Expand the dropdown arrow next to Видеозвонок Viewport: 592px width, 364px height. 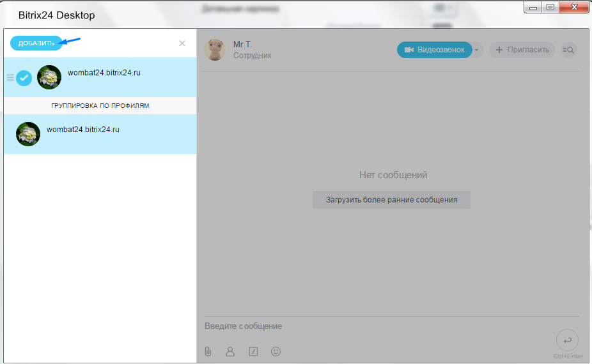coord(477,50)
